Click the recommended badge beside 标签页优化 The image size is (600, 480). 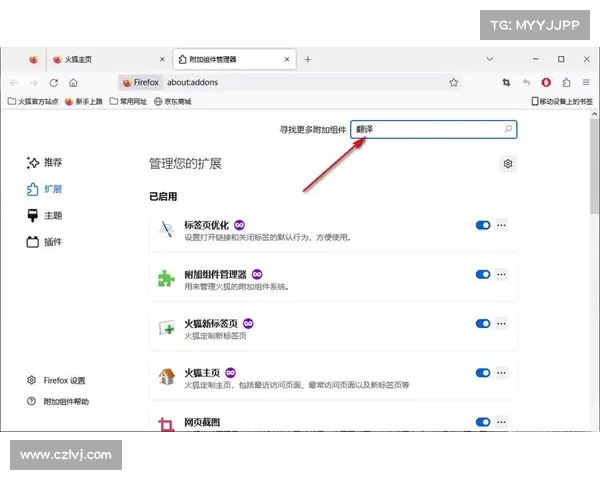click(x=240, y=225)
